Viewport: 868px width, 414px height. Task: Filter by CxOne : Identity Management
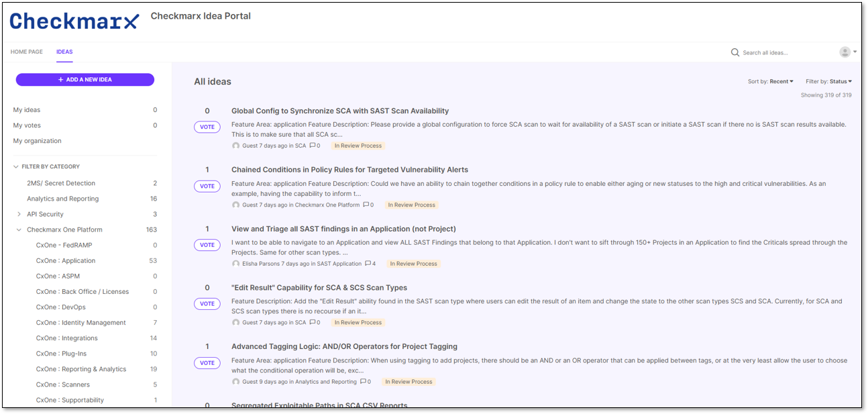coord(81,322)
